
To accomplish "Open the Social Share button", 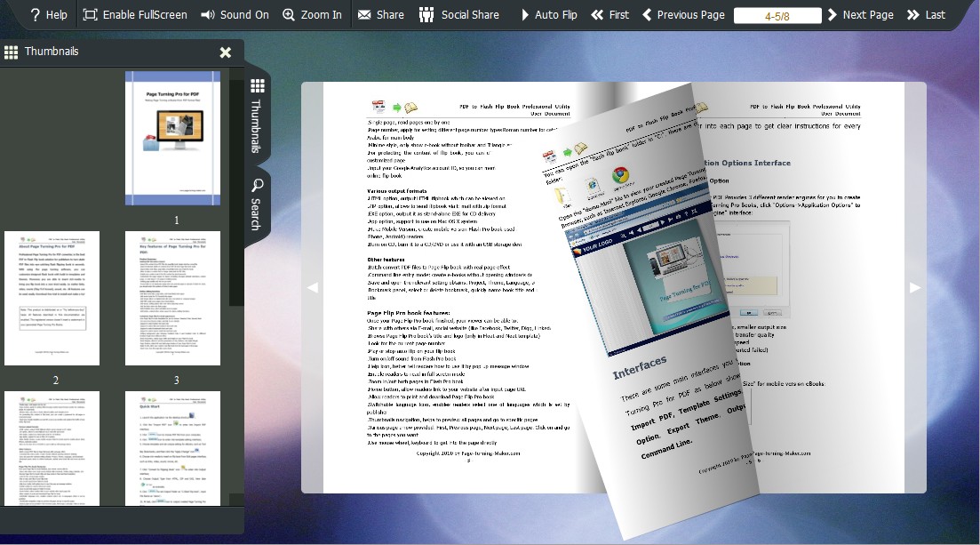I will coord(458,14).
